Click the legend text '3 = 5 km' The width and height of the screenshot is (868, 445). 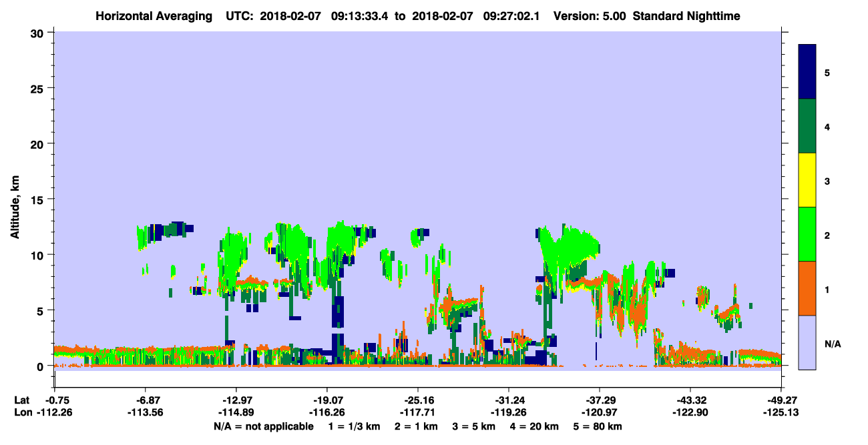pyautogui.click(x=475, y=426)
